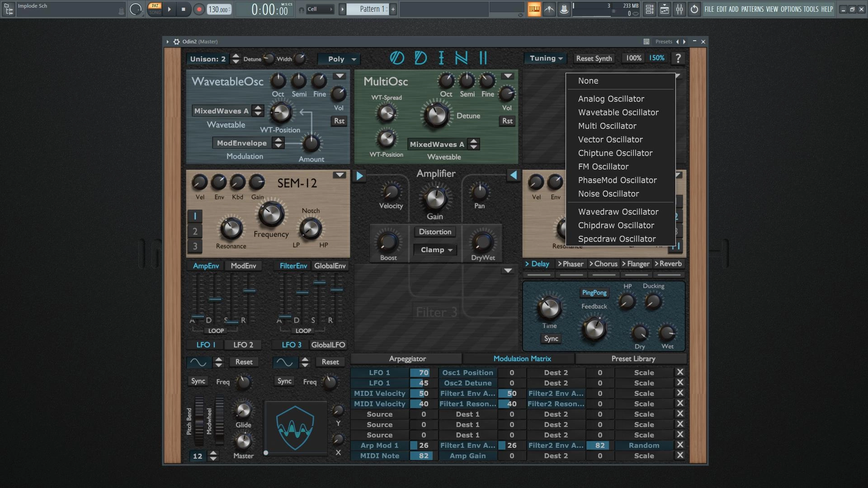This screenshot has height=488, width=868.
Task: Switch to the Arpeggiator tab
Action: click(407, 359)
